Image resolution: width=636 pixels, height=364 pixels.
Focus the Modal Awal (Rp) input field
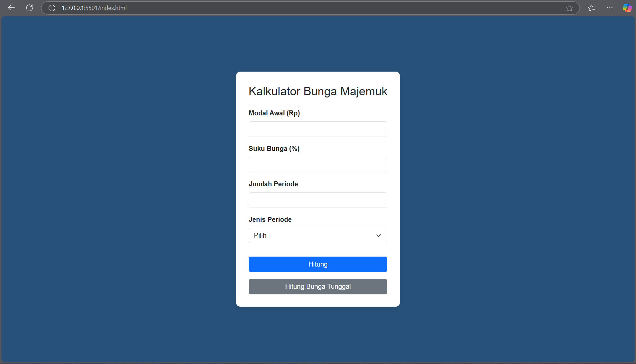[317, 129]
